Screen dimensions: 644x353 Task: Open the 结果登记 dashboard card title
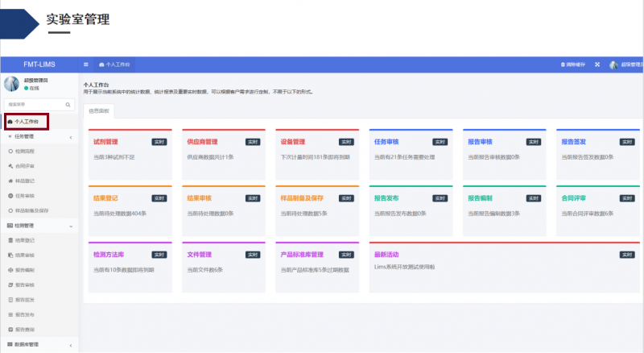coord(105,198)
